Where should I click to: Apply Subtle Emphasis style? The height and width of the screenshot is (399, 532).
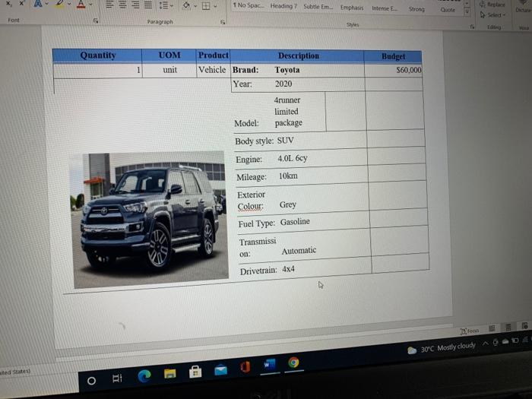tap(318, 7)
